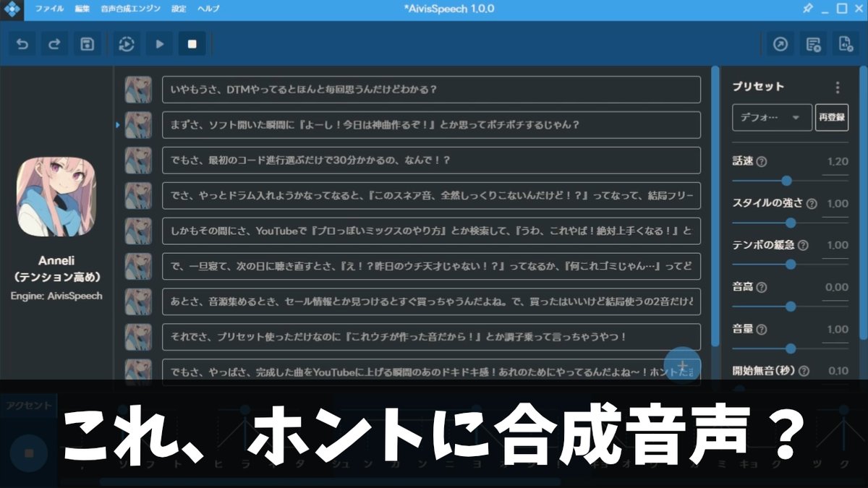This screenshot has width=868, height=488.
Task: Expand the デフォ… preset dropdown
Action: pyautogui.click(x=772, y=117)
